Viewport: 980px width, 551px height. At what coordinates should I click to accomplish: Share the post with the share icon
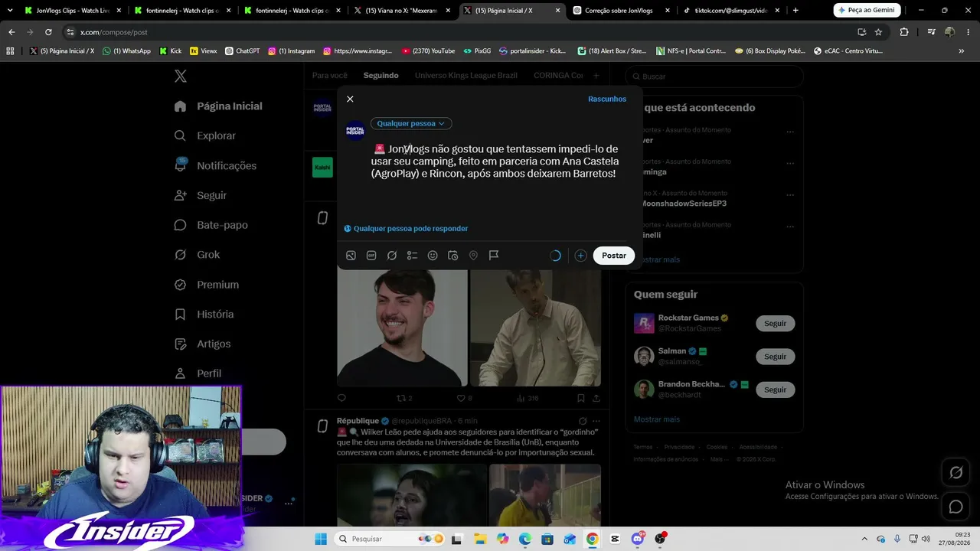(x=596, y=398)
